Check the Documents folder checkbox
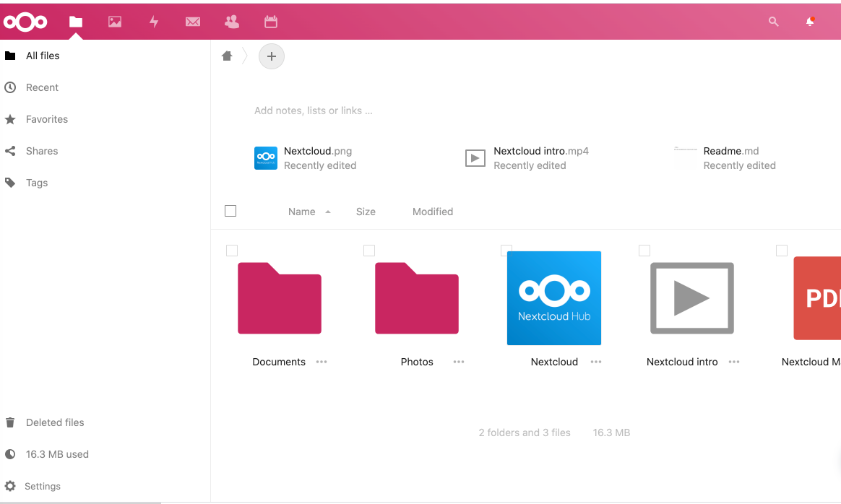 pos(232,251)
